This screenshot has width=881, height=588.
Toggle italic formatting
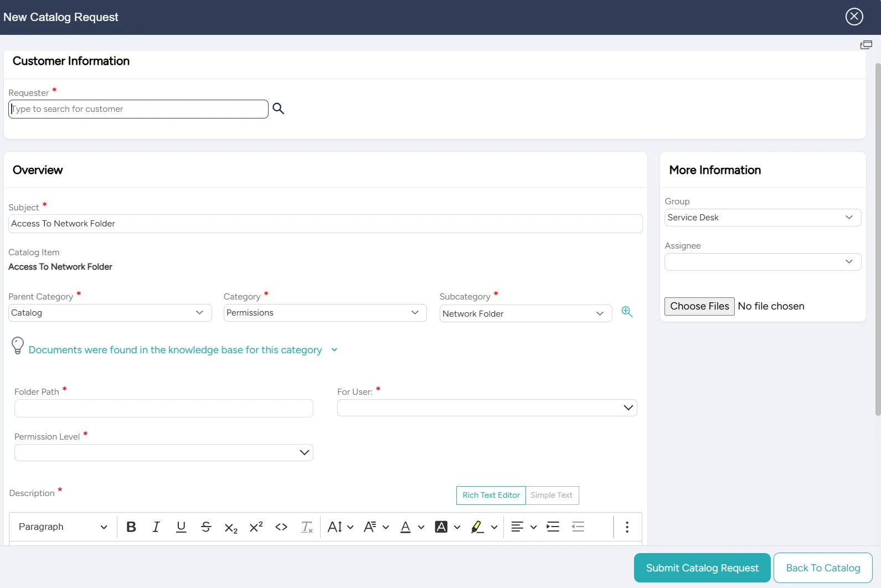tap(156, 527)
